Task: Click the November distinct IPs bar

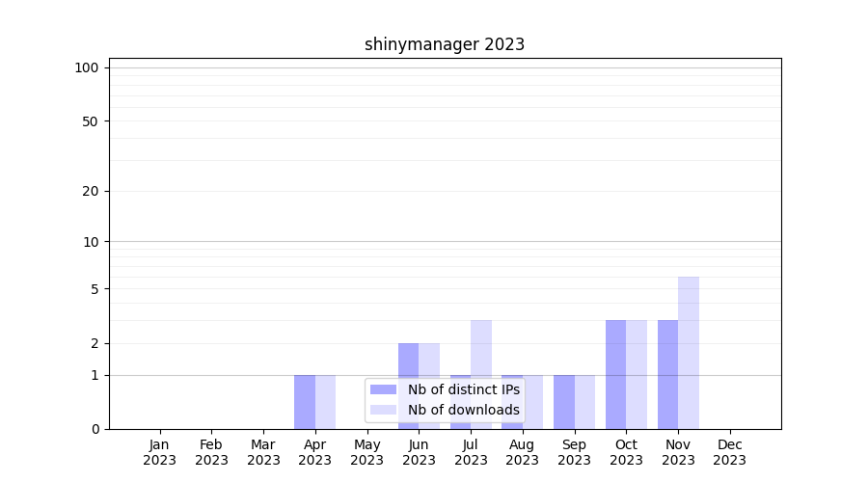Action: pyautogui.click(x=667, y=374)
